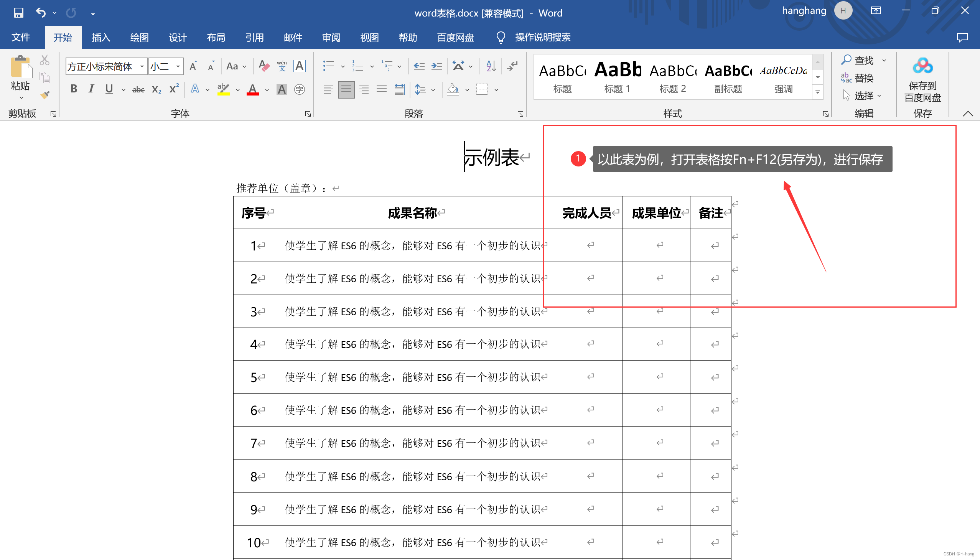Click the 替换 Replace button
Viewport: 980px width, 560px height.
[x=857, y=78]
